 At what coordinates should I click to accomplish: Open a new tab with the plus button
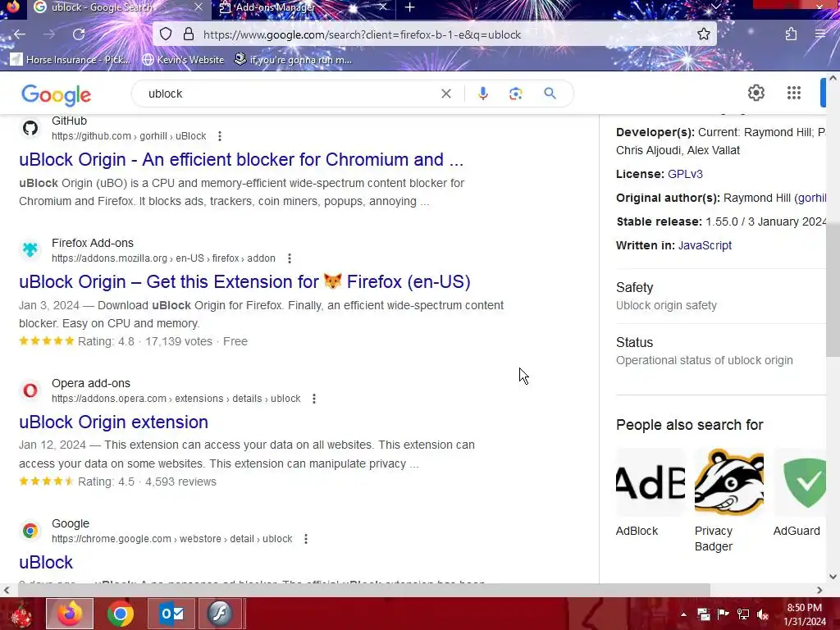coord(410,7)
